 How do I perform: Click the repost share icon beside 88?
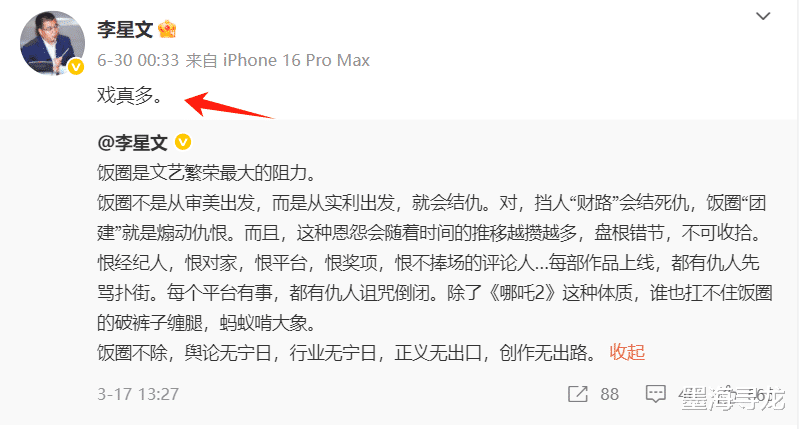pyautogui.click(x=577, y=394)
